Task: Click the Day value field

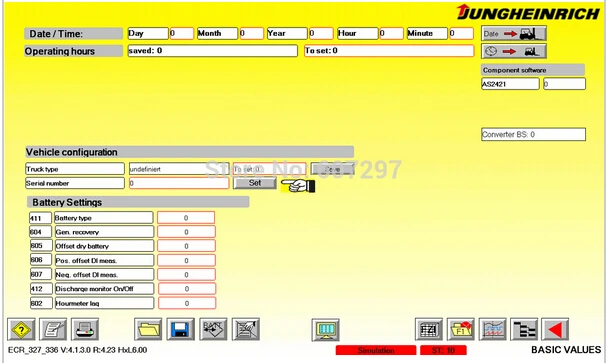Action: (x=182, y=33)
